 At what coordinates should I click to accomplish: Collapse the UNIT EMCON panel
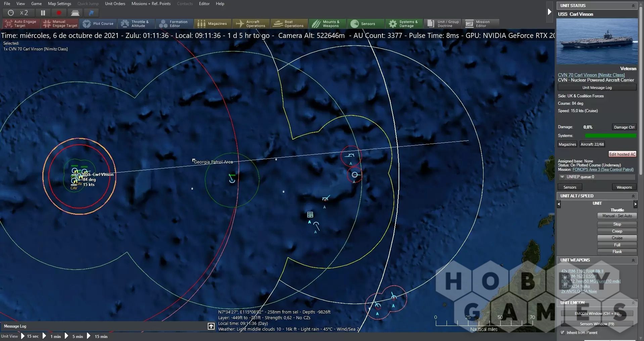(x=633, y=303)
